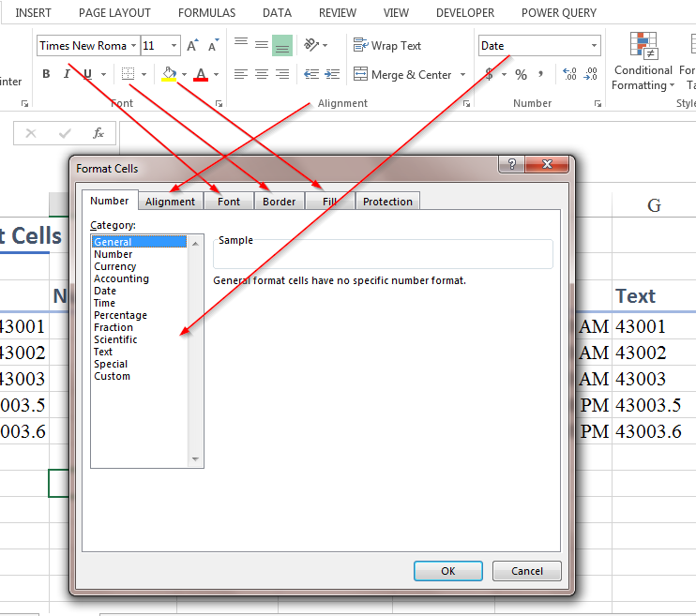
Task: Toggle Wrap Text in Alignment group
Action: coord(387,45)
